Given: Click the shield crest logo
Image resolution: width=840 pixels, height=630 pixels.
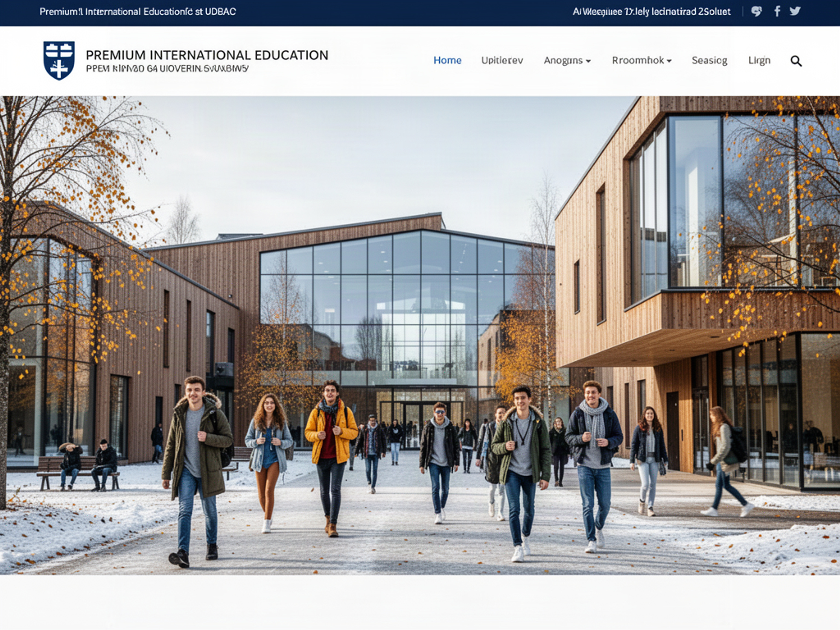Looking at the screenshot, I should [59, 60].
